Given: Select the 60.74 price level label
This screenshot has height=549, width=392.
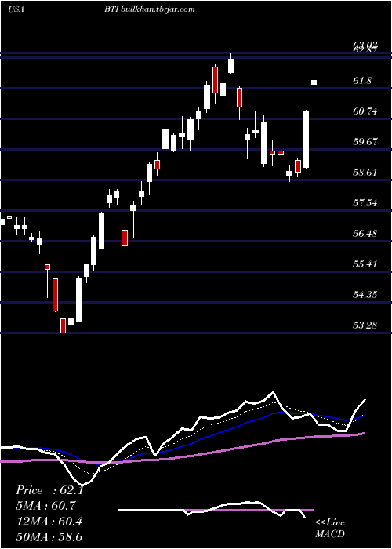Looking at the screenshot, I should tap(365, 111).
